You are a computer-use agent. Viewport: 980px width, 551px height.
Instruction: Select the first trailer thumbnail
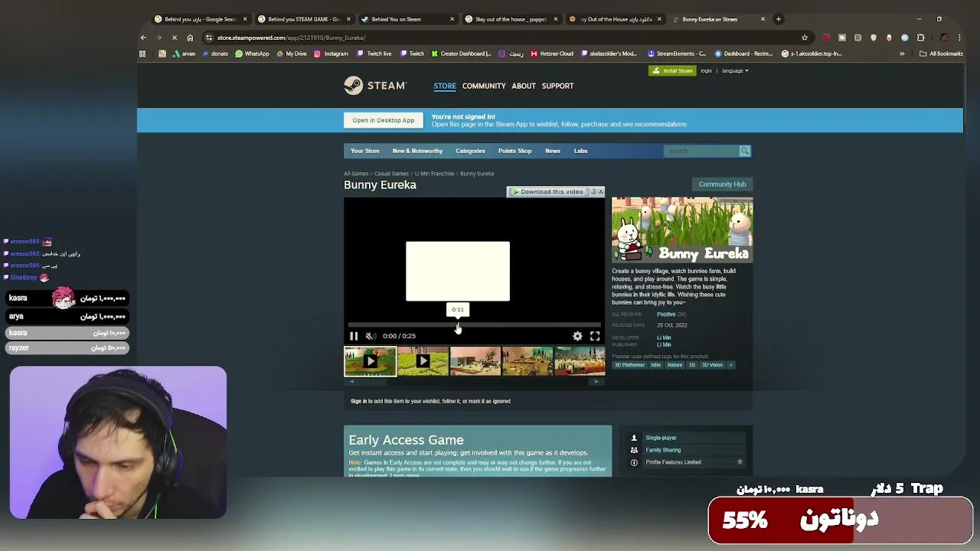pos(371,361)
